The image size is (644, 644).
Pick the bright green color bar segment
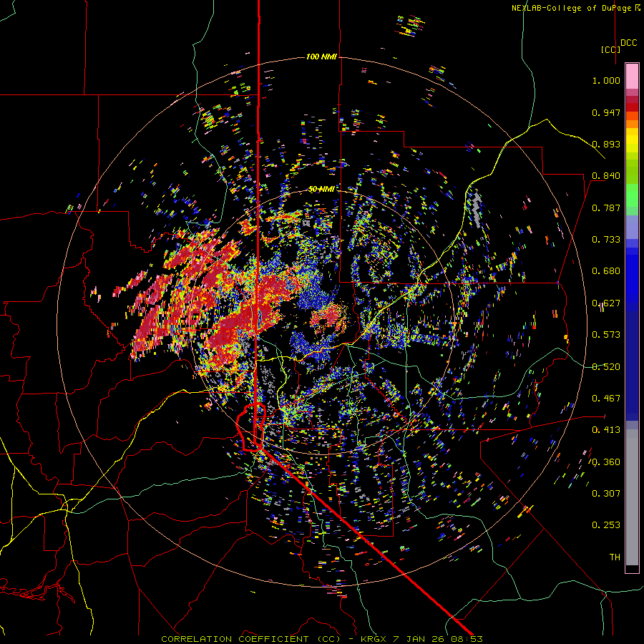632,195
